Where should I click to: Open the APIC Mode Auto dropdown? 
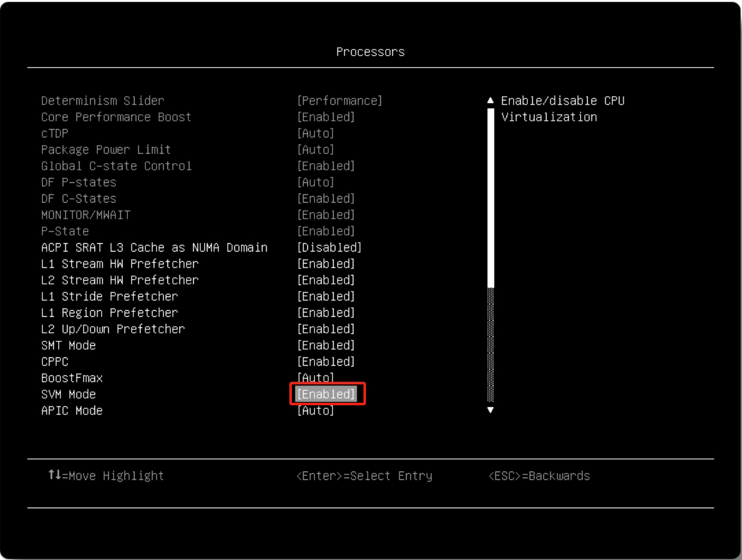[316, 411]
